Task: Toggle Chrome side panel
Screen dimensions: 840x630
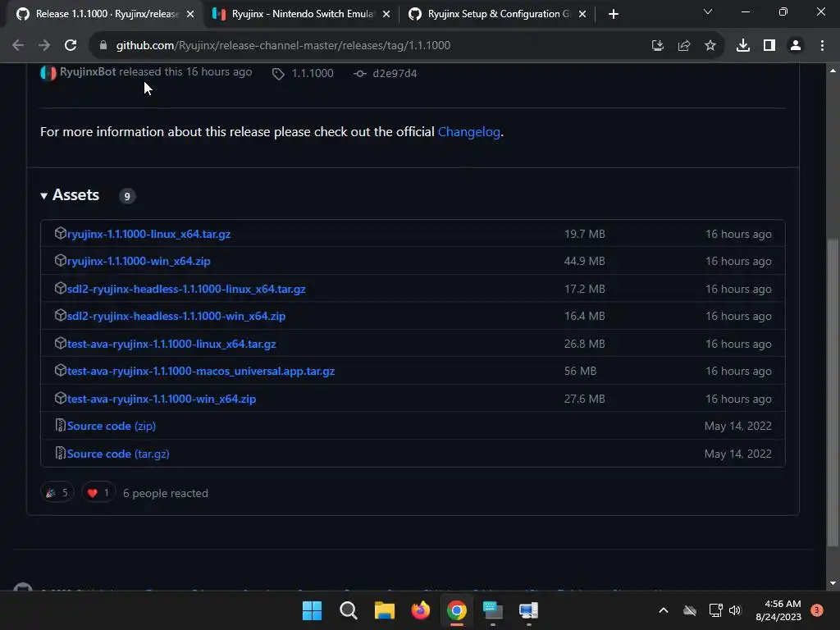Action: point(769,46)
